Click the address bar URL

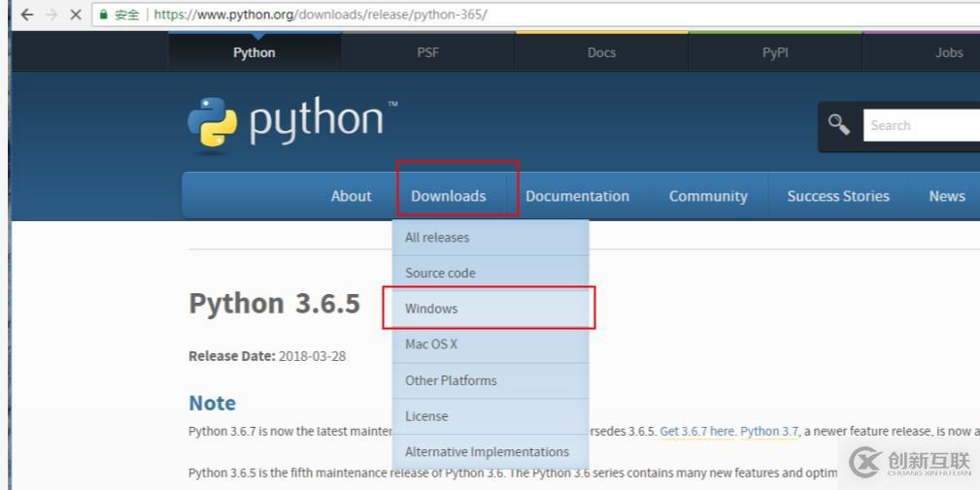[320, 15]
